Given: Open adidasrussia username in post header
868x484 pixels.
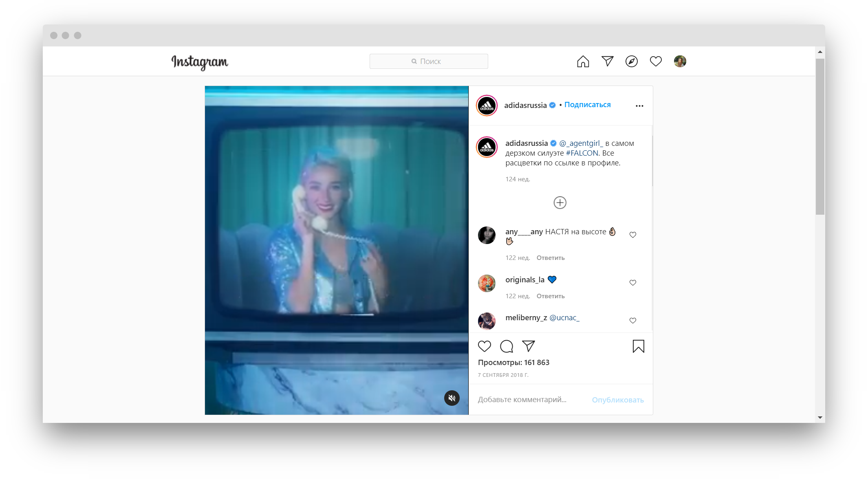Looking at the screenshot, I should click(525, 105).
